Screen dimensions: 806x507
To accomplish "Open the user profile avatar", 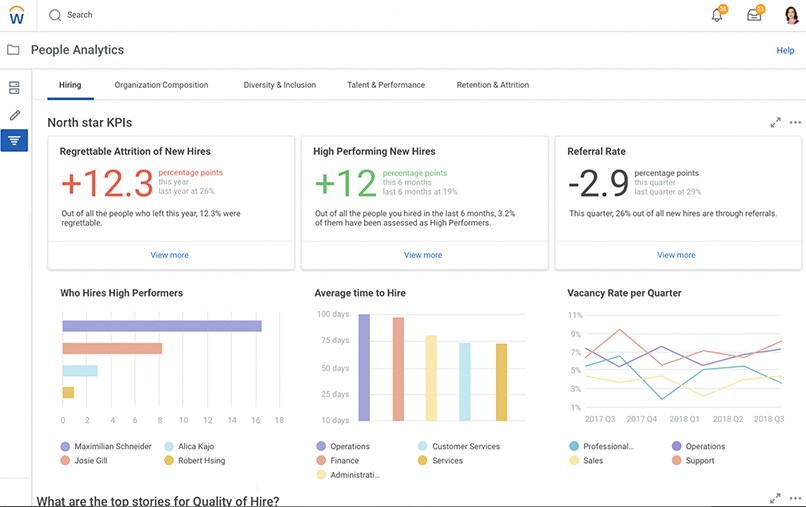I will tap(790, 15).
